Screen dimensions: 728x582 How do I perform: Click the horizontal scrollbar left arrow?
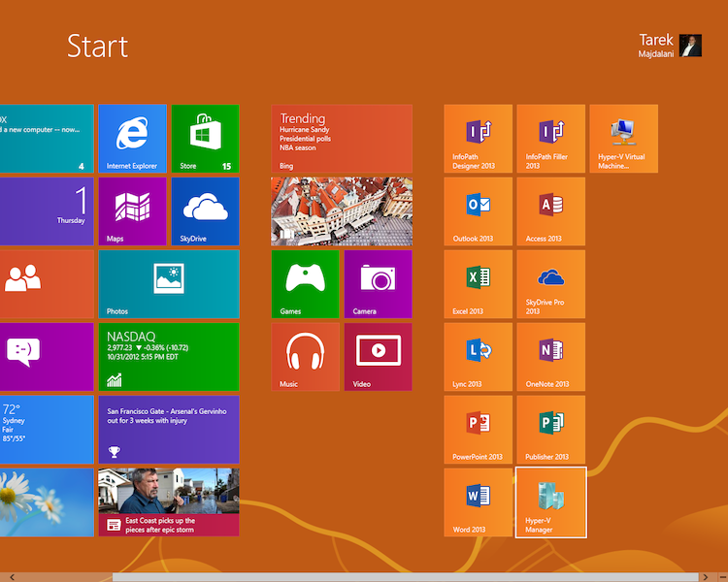coord(11,577)
